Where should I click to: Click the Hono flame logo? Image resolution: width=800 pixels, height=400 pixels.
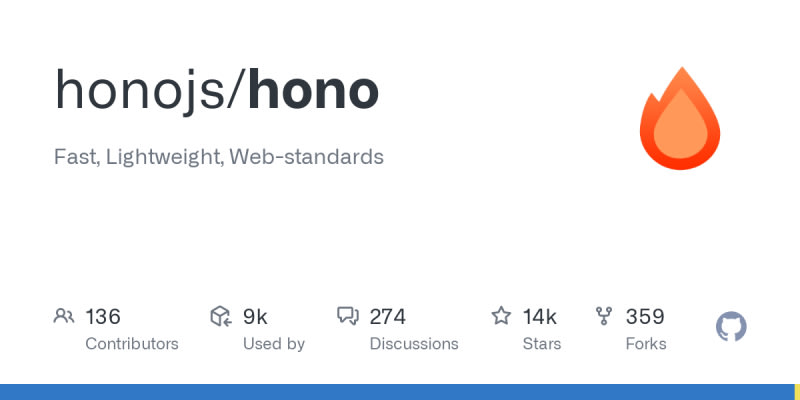tap(680, 120)
